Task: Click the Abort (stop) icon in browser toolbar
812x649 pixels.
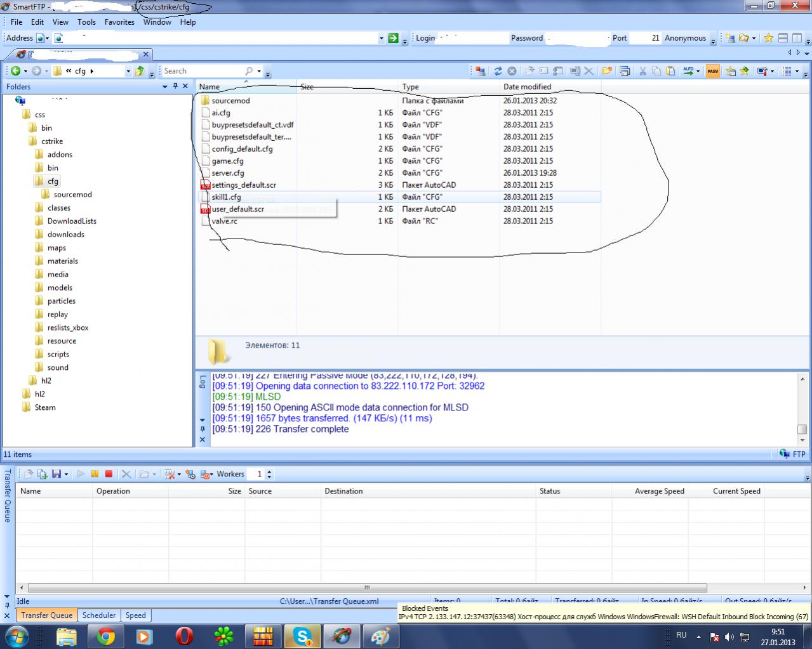Action: tap(512, 71)
